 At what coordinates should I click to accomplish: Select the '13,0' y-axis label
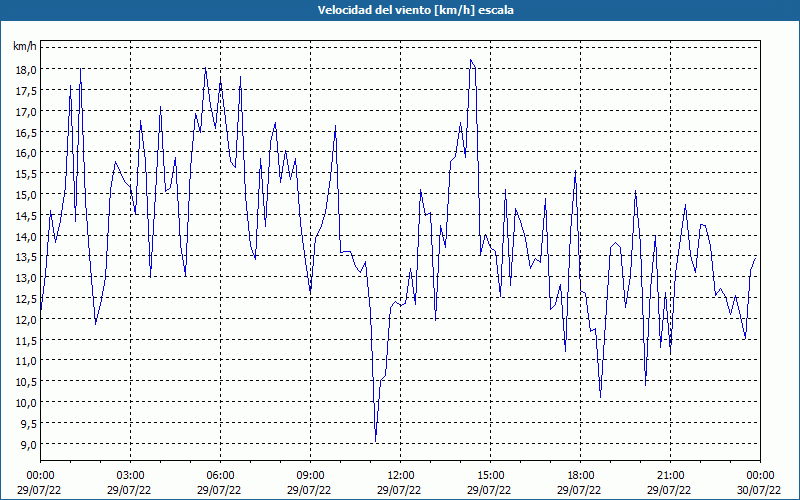coord(26,277)
